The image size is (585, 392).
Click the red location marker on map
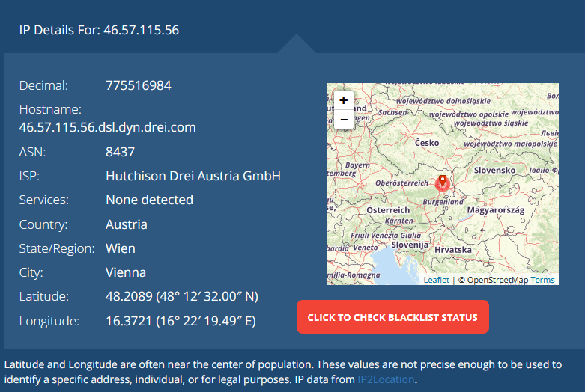tap(442, 182)
